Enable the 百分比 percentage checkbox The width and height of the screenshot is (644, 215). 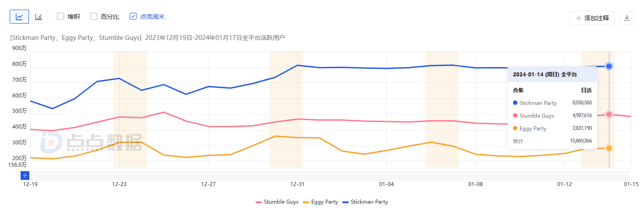pyautogui.click(x=94, y=17)
